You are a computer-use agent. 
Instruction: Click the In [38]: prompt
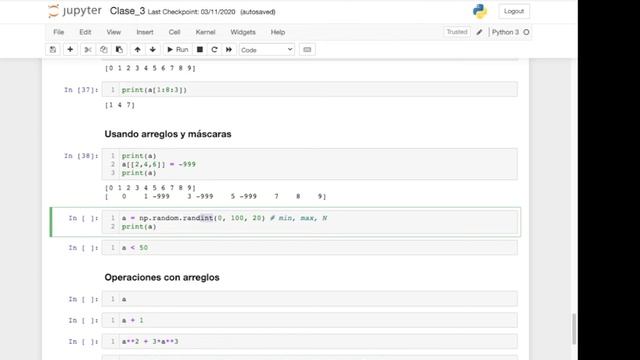81,156
